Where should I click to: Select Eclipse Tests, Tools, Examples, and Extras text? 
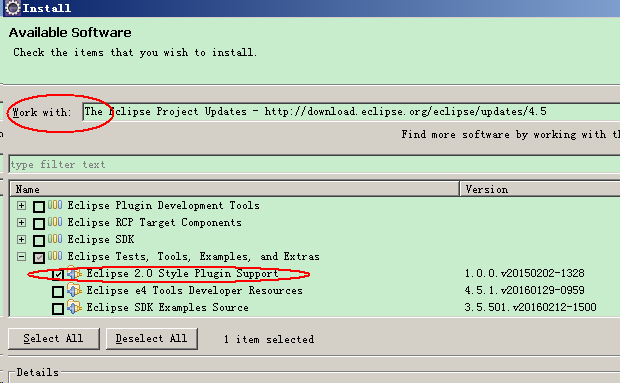coord(193,257)
